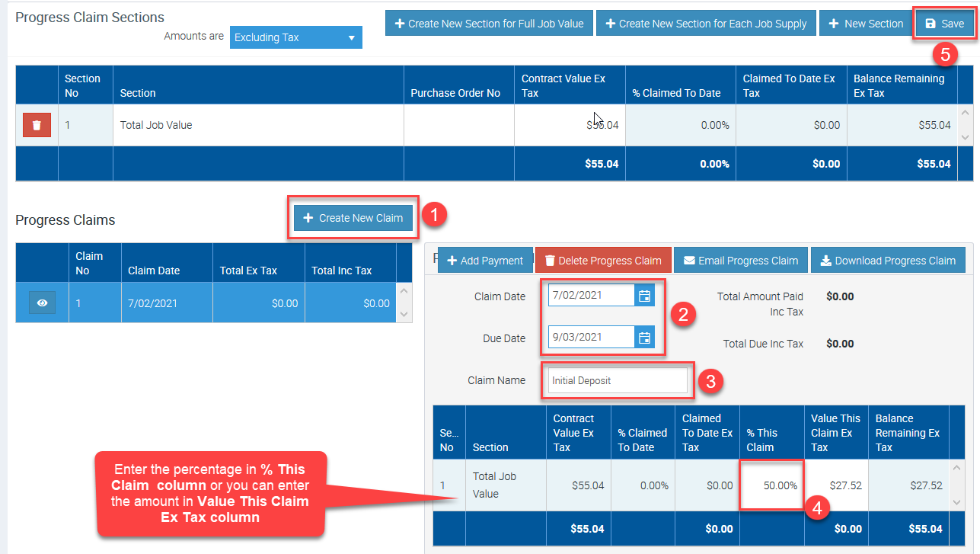Edit the % This Claim cell value
This screenshot has height=554, width=980.
point(772,485)
